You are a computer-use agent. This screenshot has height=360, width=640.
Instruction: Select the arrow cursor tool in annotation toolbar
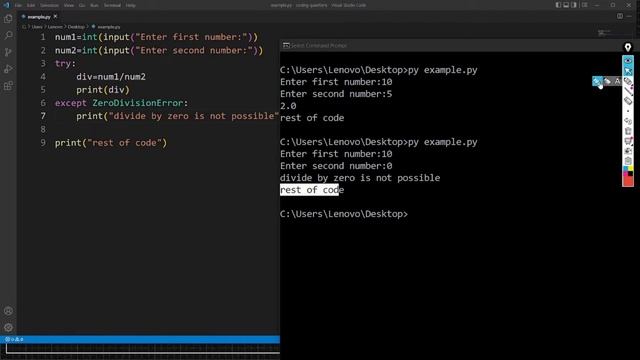(x=628, y=71)
